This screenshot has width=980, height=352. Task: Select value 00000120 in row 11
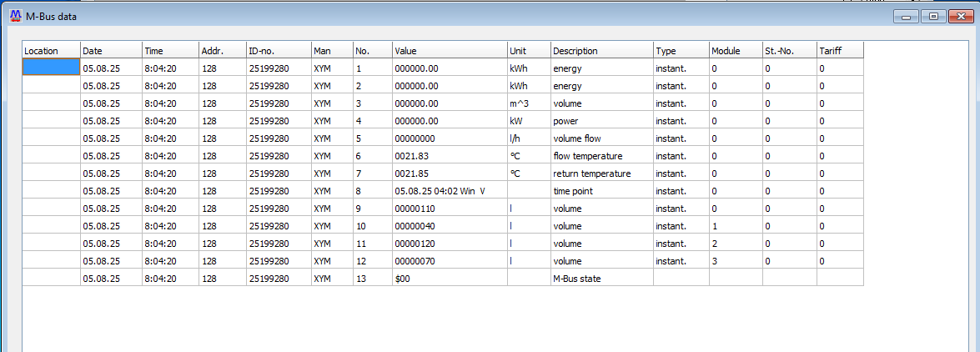(415, 244)
